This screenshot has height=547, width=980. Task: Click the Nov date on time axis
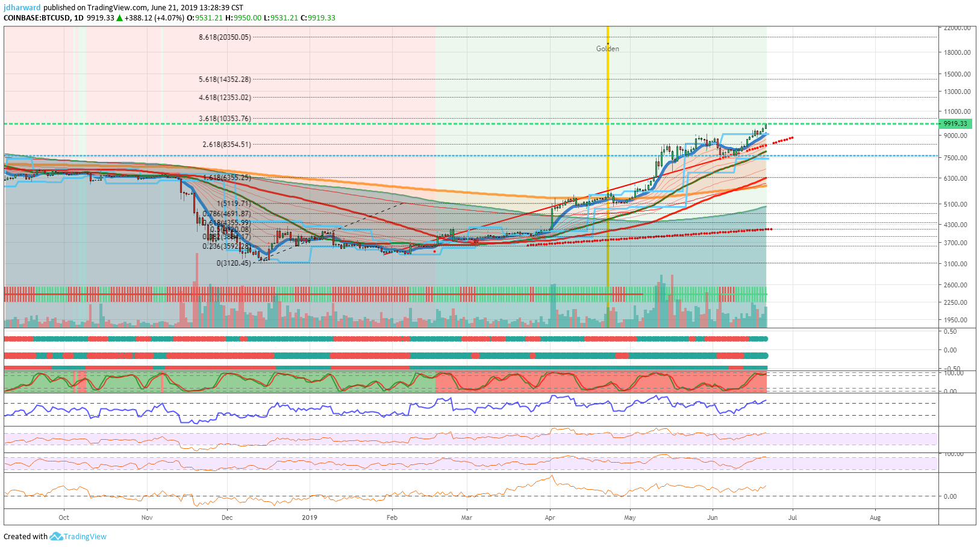tap(147, 517)
